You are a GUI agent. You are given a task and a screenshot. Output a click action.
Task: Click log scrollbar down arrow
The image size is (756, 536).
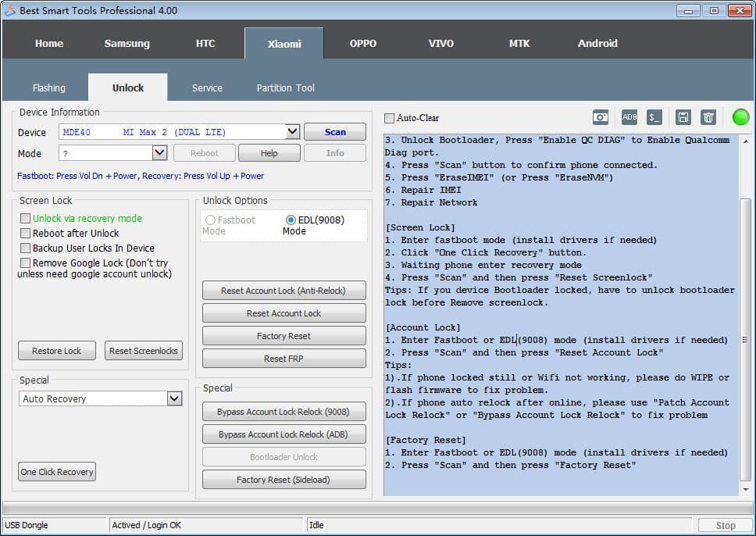tap(745, 490)
